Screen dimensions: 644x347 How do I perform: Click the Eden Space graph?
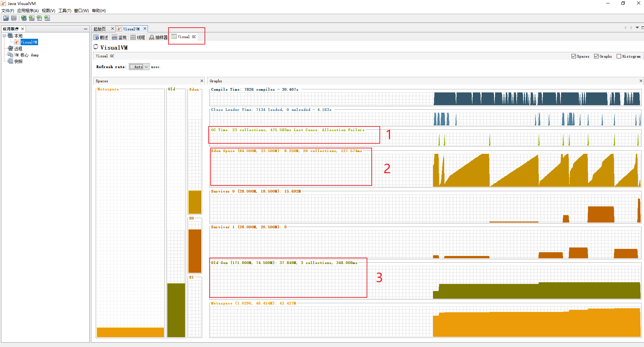tap(425, 170)
